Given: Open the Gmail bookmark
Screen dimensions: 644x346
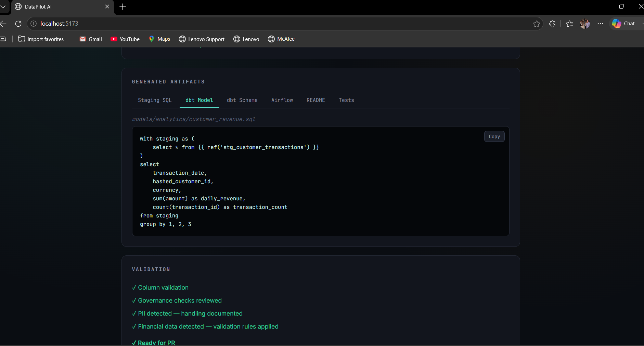Looking at the screenshot, I should 91,39.
